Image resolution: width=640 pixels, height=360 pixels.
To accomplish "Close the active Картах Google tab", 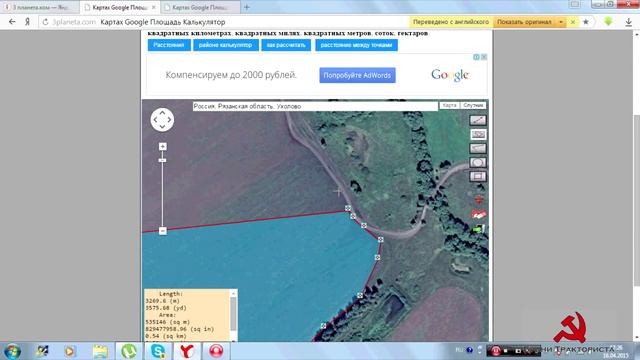I will tap(154, 7).
